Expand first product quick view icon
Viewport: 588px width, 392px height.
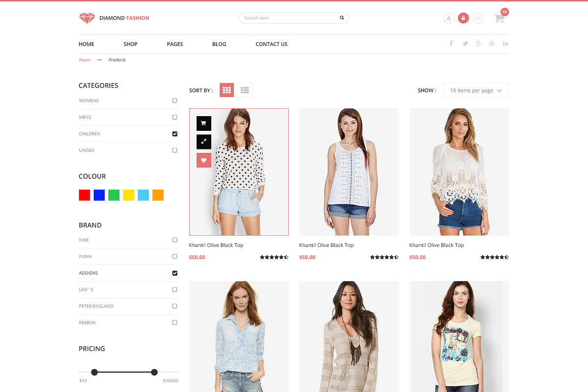click(x=204, y=142)
